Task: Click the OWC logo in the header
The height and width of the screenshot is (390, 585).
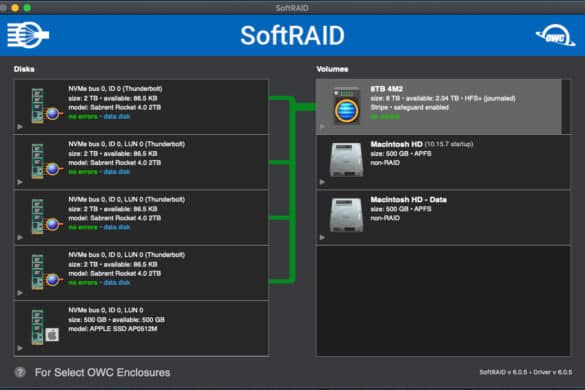Action: click(555, 35)
